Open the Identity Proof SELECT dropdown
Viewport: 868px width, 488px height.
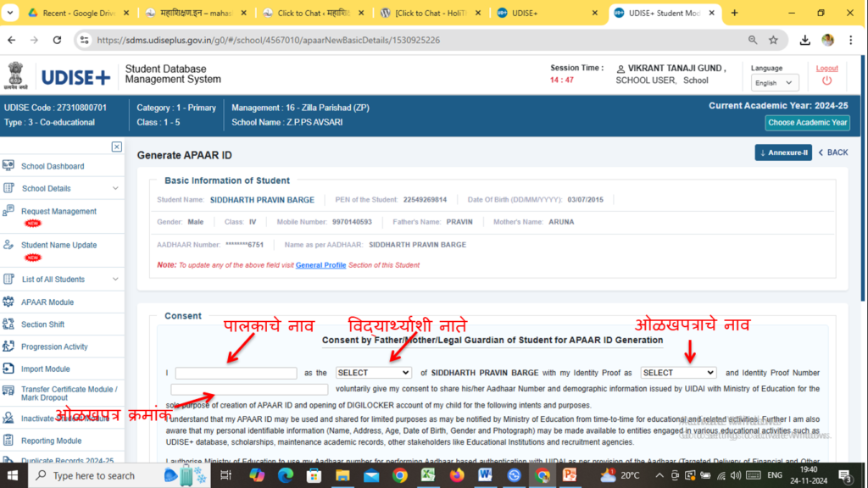point(678,373)
